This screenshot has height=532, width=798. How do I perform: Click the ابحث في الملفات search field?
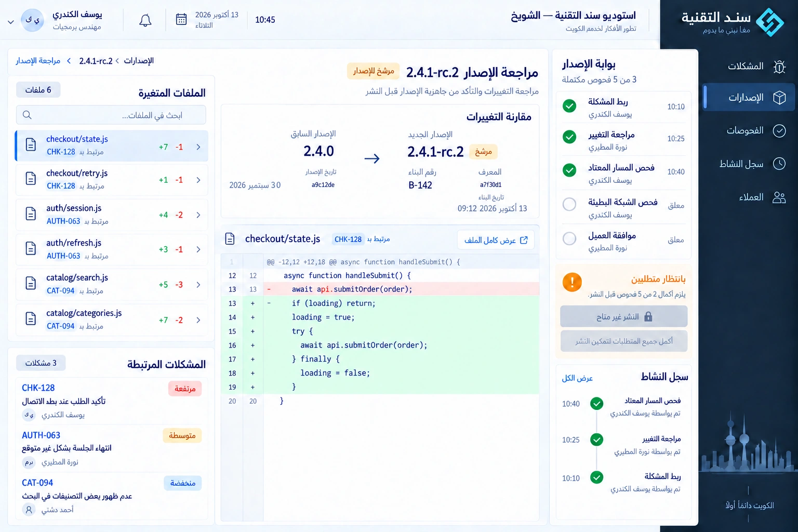(111, 115)
